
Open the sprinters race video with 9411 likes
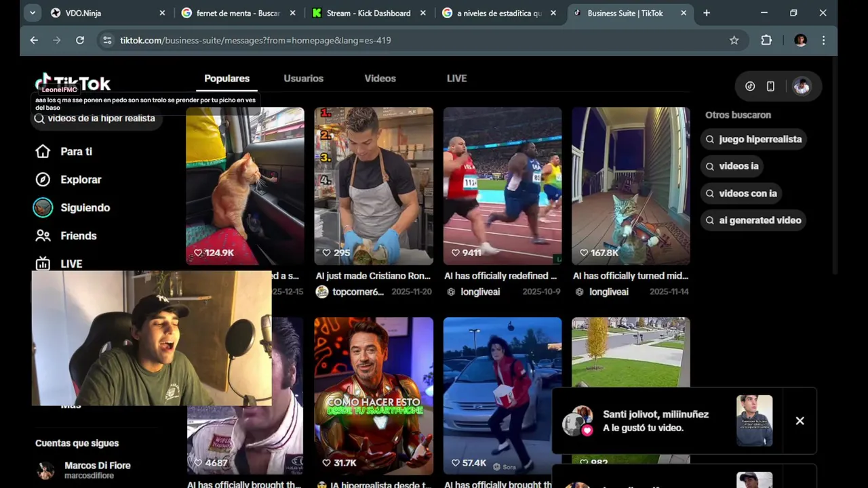(x=502, y=186)
